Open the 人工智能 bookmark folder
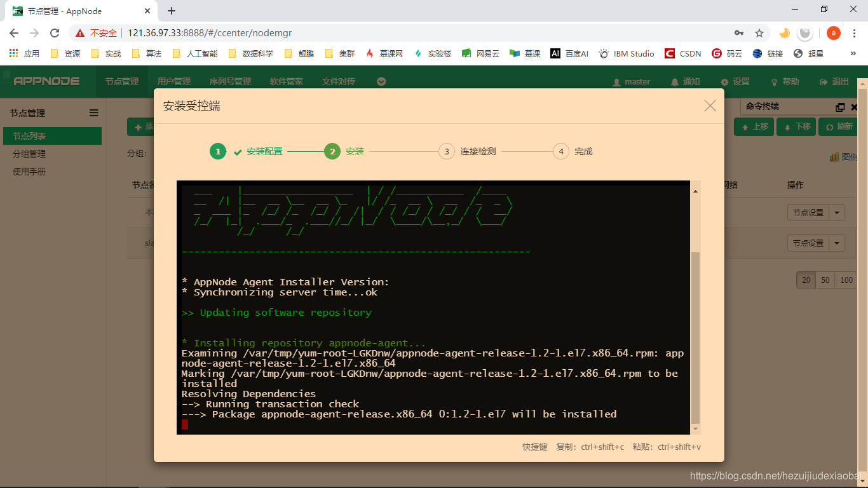 coord(194,53)
